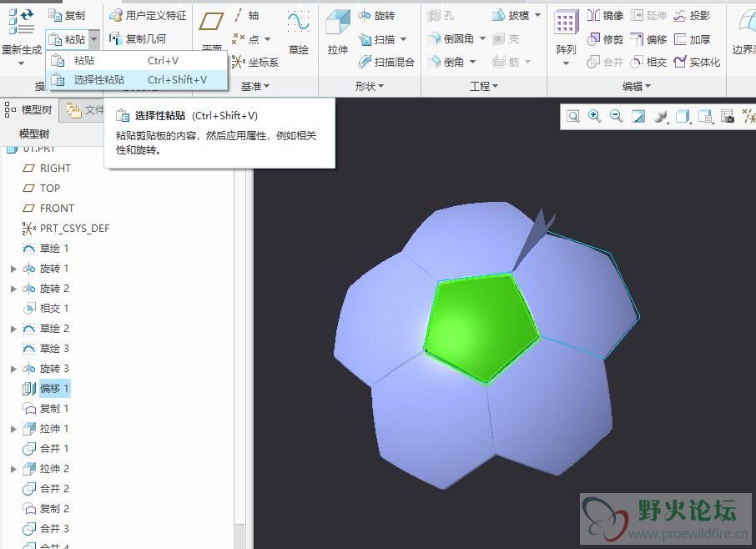Viewport: 756px width, 549px height.
Task: Switch to the 模型树 tab
Action: [29, 110]
